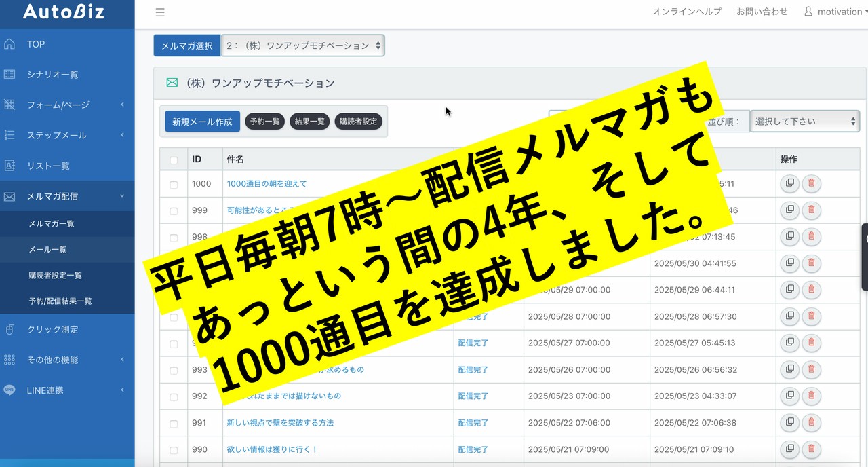Image resolution: width=868 pixels, height=467 pixels.
Task: Click the 結果一覧 pill button
Action: (309, 122)
